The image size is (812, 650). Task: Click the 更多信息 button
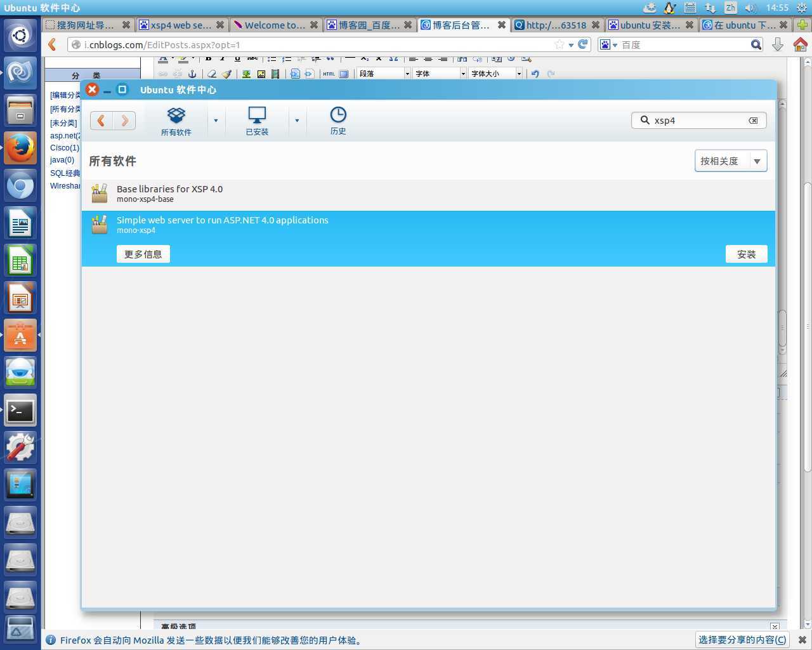click(x=143, y=254)
